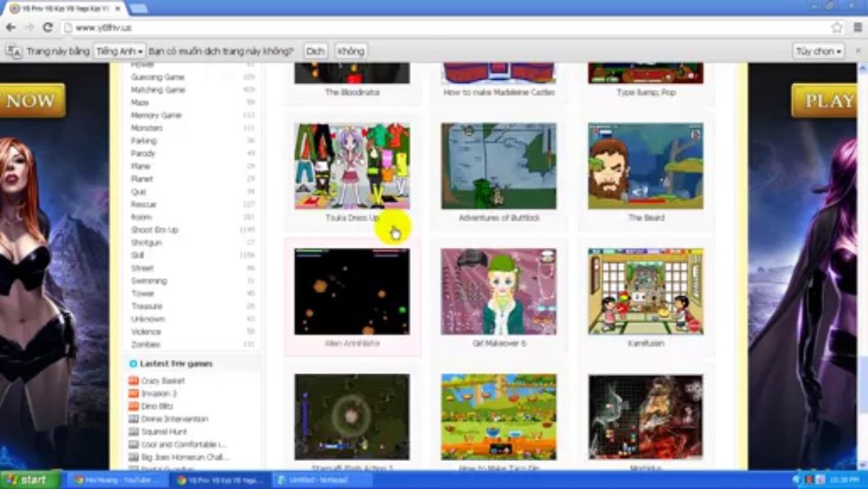This screenshot has height=489, width=868.
Task: Open the Kamifusen game thumbnail
Action: coord(645,291)
